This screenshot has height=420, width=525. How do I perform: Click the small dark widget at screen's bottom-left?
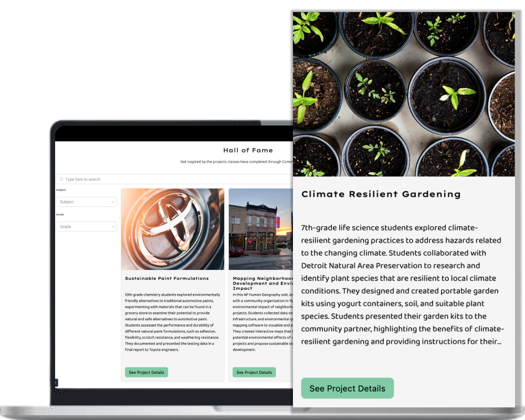pyautogui.click(x=56, y=383)
